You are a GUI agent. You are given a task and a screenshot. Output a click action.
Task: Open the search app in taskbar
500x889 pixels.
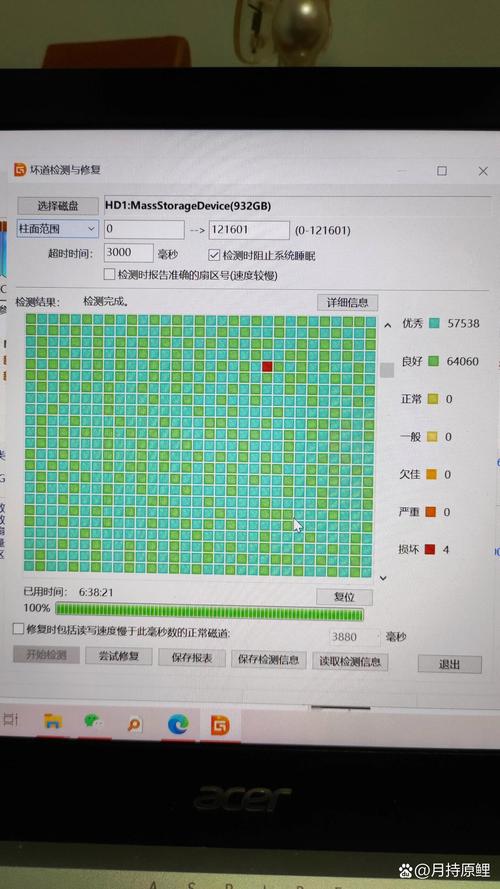pos(135,723)
